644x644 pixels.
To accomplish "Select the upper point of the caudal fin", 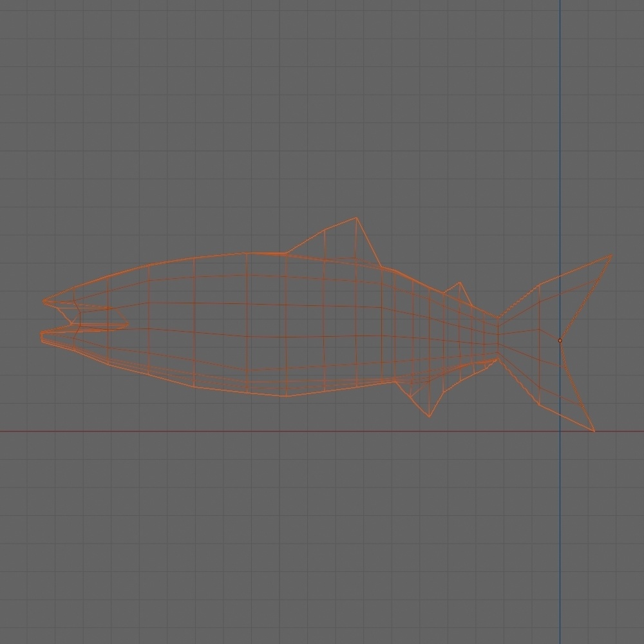I will point(610,255).
